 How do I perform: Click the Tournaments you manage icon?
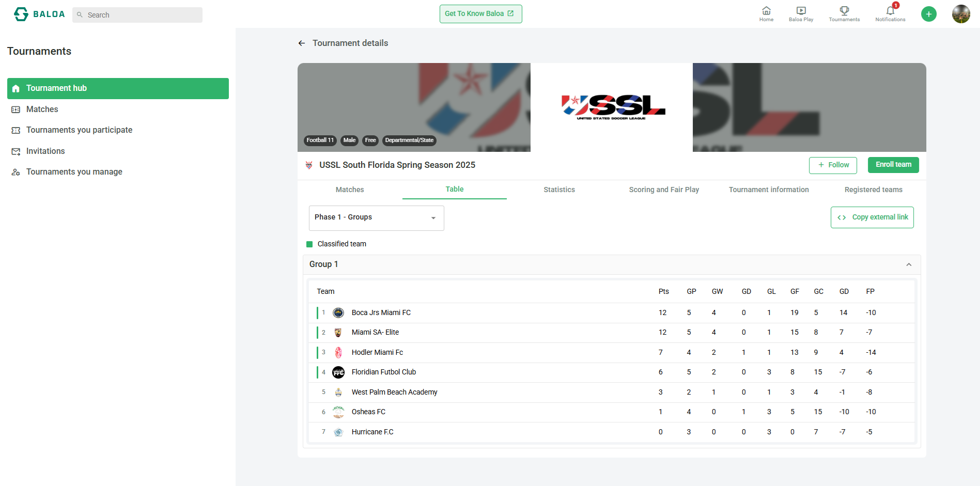16,172
